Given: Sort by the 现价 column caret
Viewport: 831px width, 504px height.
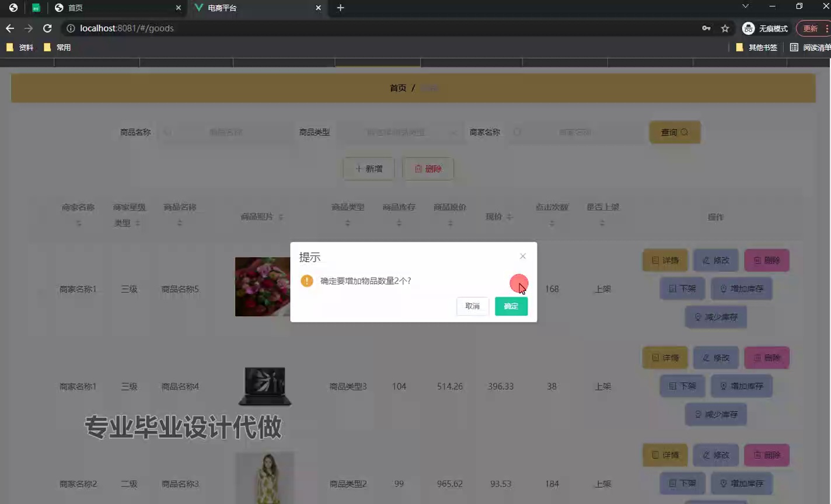Looking at the screenshot, I should tap(509, 217).
